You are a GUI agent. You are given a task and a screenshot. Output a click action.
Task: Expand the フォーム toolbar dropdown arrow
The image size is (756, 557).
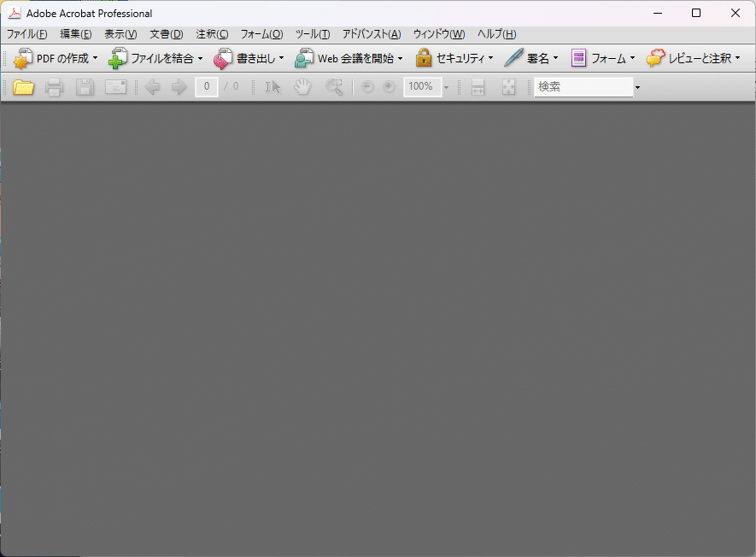click(633, 58)
